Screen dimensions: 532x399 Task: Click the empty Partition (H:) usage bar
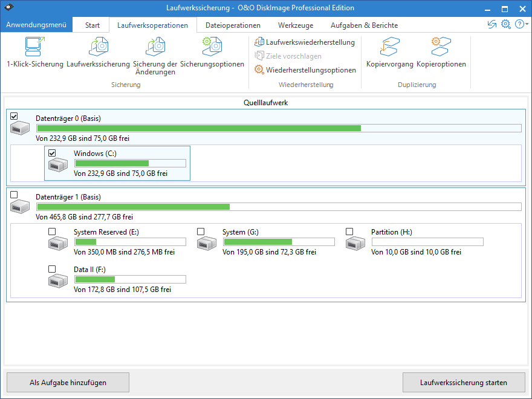click(x=427, y=242)
